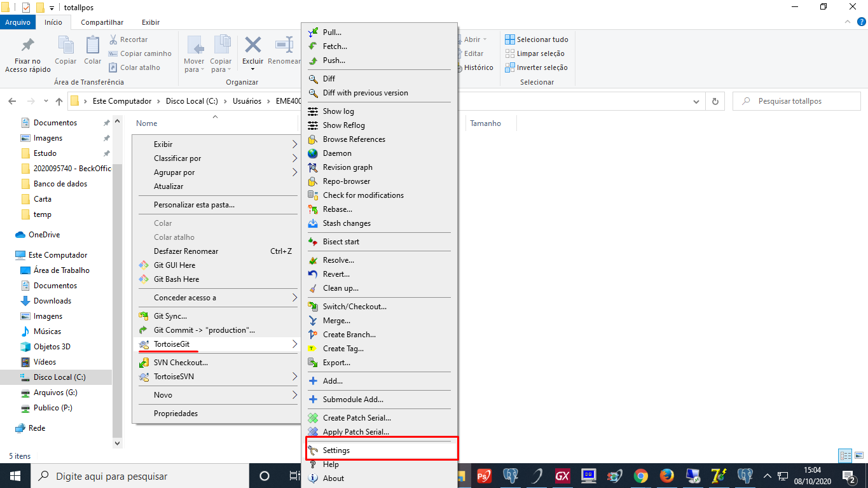Expand the Conceder acesso a submenu arrow
Image resolution: width=868 pixels, height=488 pixels.
coord(294,298)
